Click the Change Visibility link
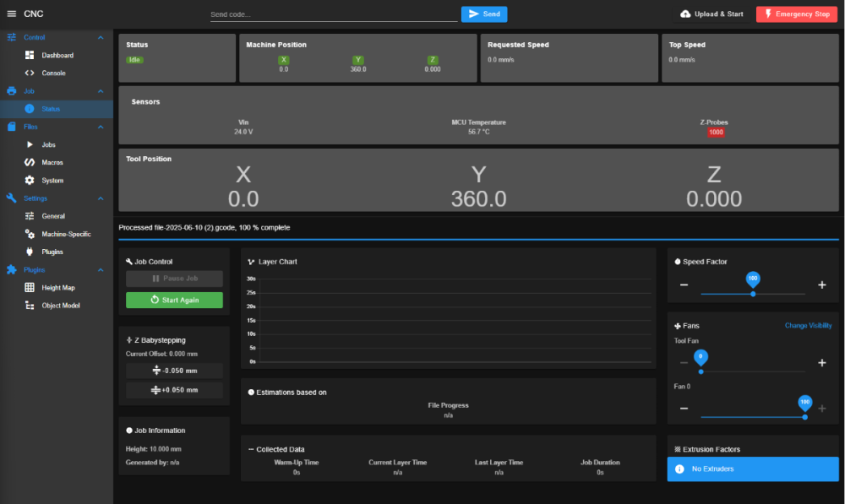The width and height of the screenshot is (845, 504). [x=808, y=325]
